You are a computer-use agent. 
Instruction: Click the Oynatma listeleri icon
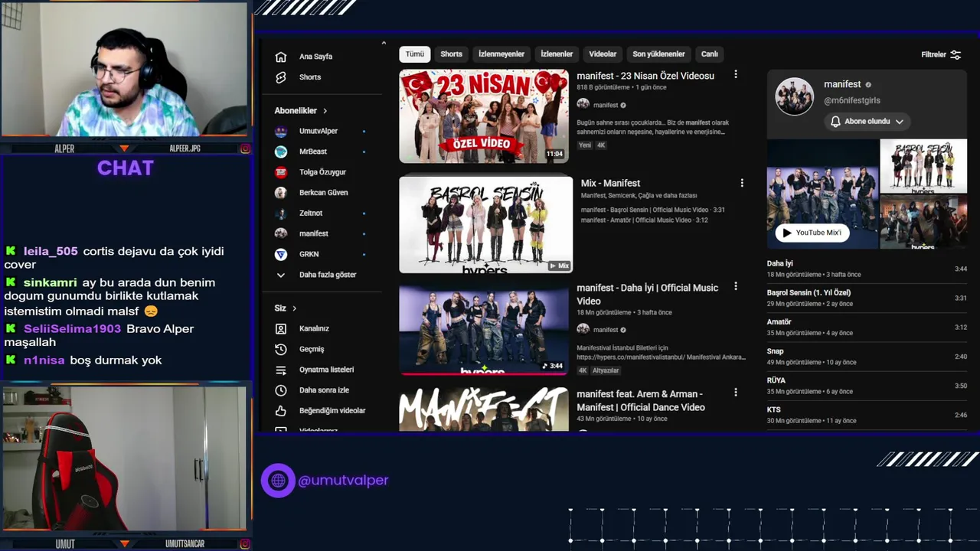pos(281,370)
